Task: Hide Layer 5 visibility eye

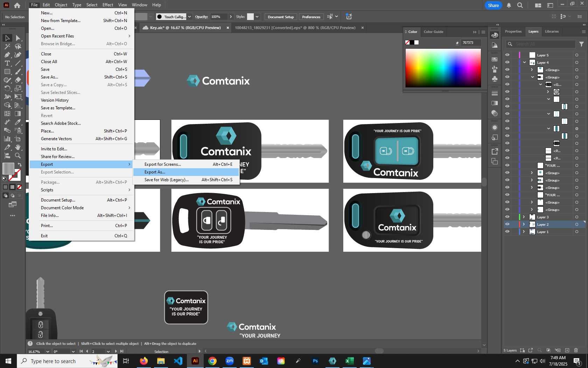Action: tap(507, 55)
